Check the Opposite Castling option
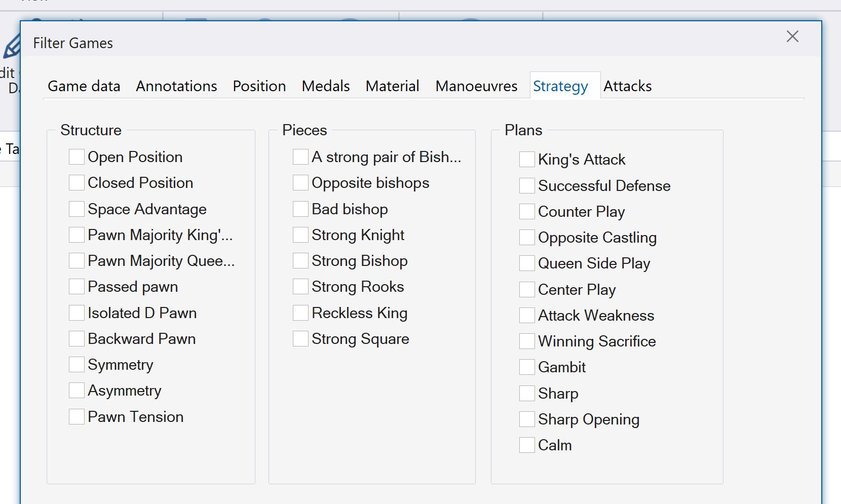 pyautogui.click(x=526, y=237)
